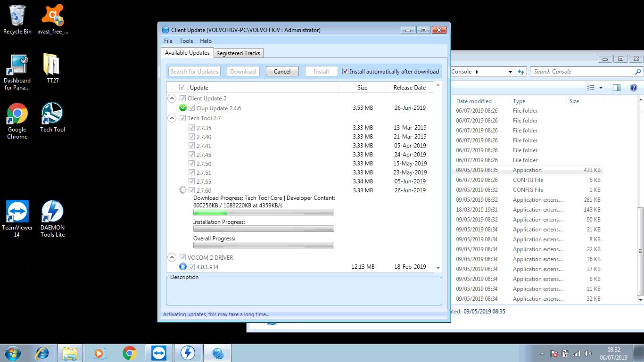644x362 pixels.
Task: Toggle the 2.7.35 update checkbox
Action: coord(191,128)
